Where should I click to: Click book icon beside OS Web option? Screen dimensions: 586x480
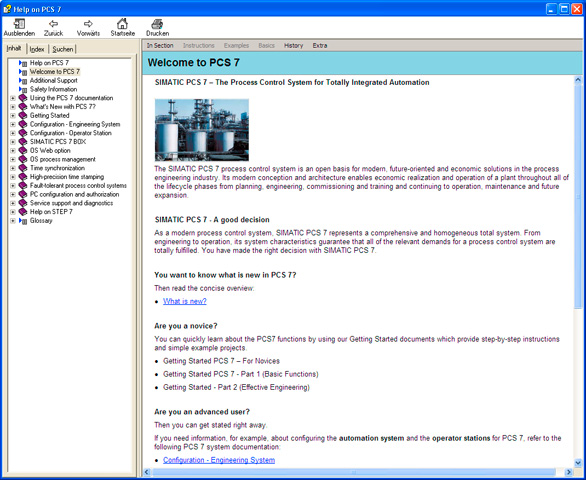pos(23,151)
